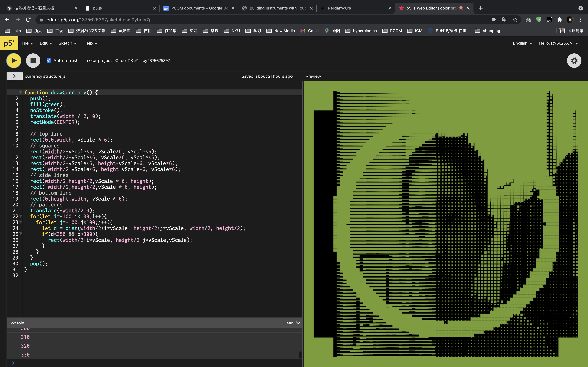Open Google Translate page icon
The image size is (588, 367).
(504, 20)
